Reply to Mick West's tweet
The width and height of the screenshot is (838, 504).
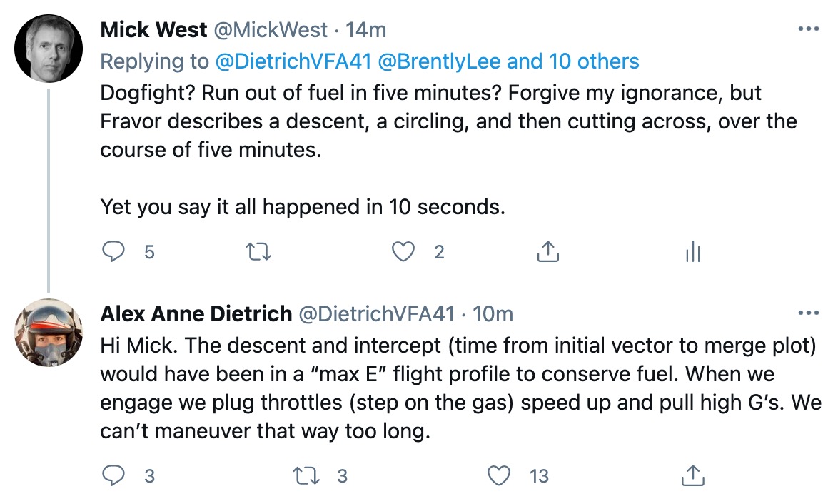[x=113, y=252]
